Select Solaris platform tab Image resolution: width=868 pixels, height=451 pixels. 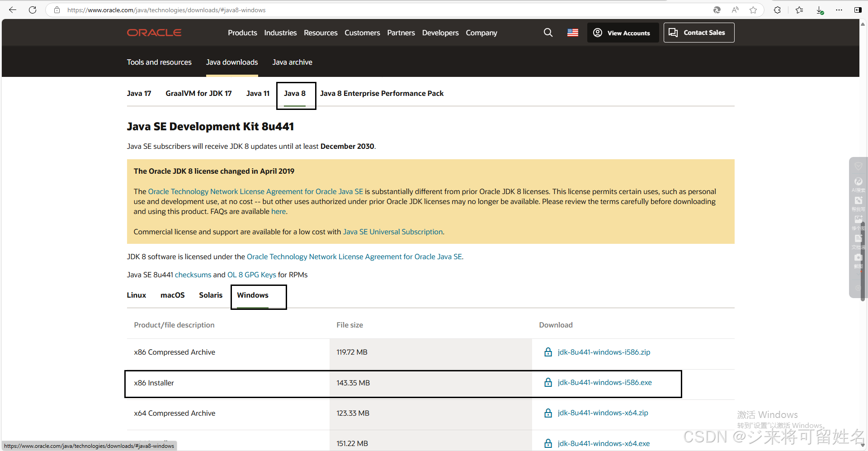click(211, 295)
